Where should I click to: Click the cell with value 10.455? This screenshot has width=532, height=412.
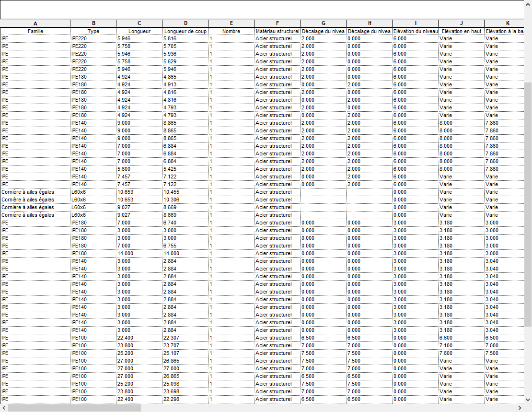pos(185,192)
